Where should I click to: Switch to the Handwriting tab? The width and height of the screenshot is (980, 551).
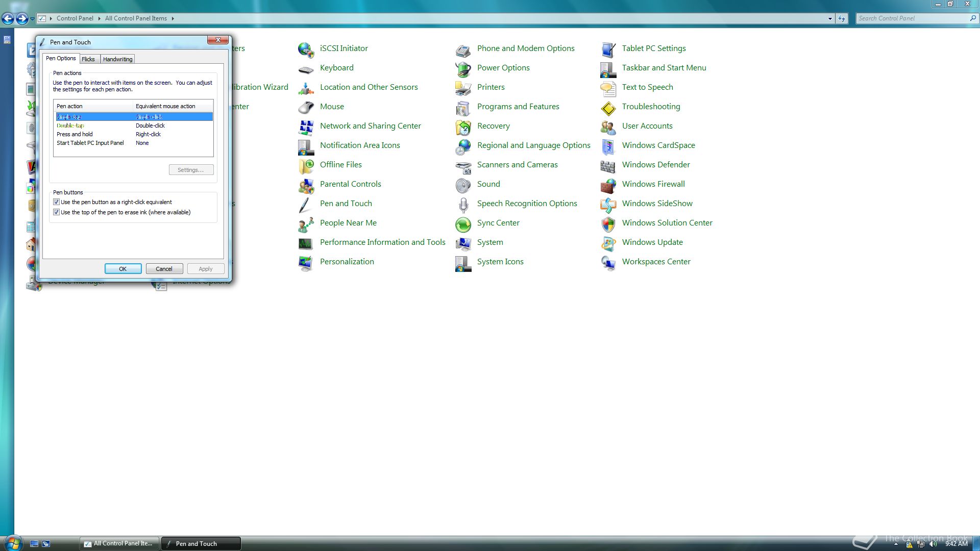tap(117, 59)
